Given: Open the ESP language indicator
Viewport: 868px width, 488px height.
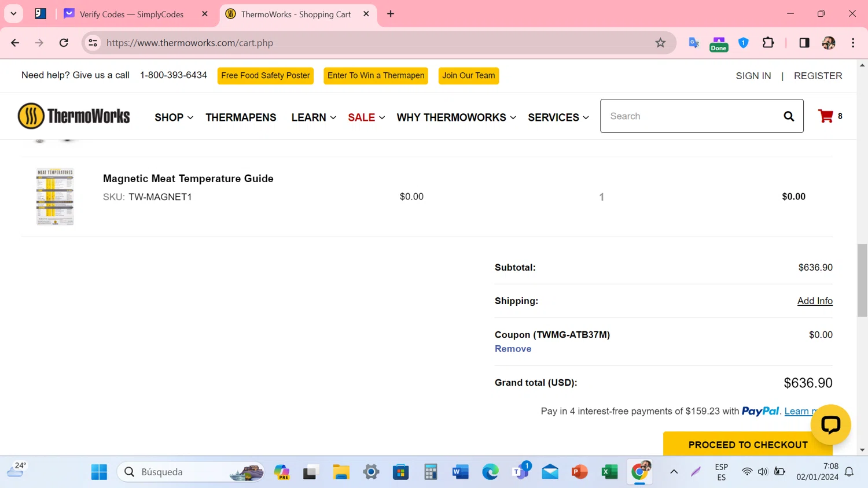Looking at the screenshot, I should point(721,472).
